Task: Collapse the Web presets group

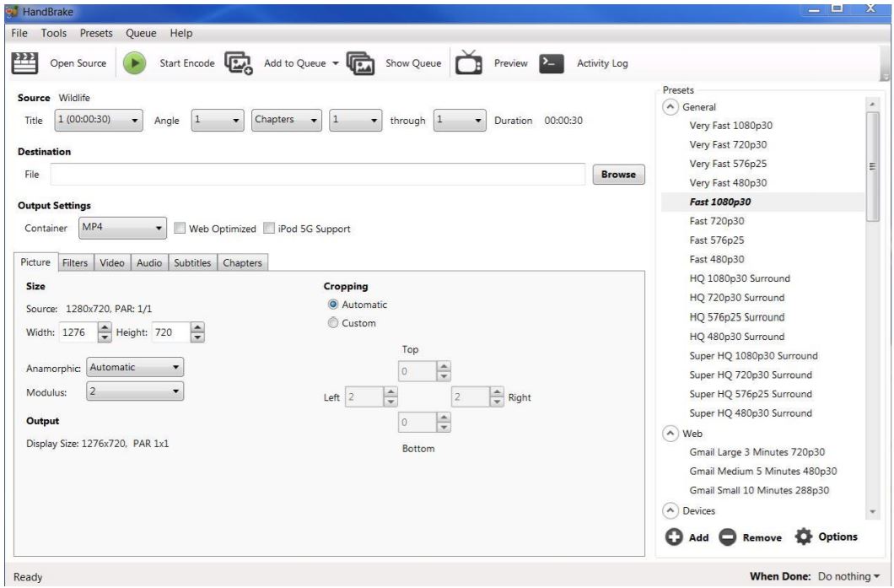Action: (670, 434)
